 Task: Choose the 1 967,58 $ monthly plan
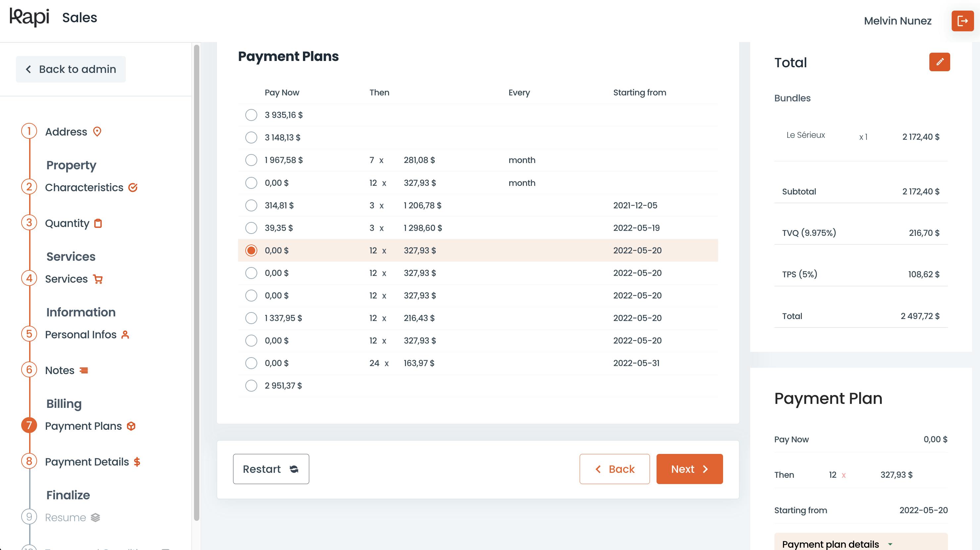coord(251,160)
